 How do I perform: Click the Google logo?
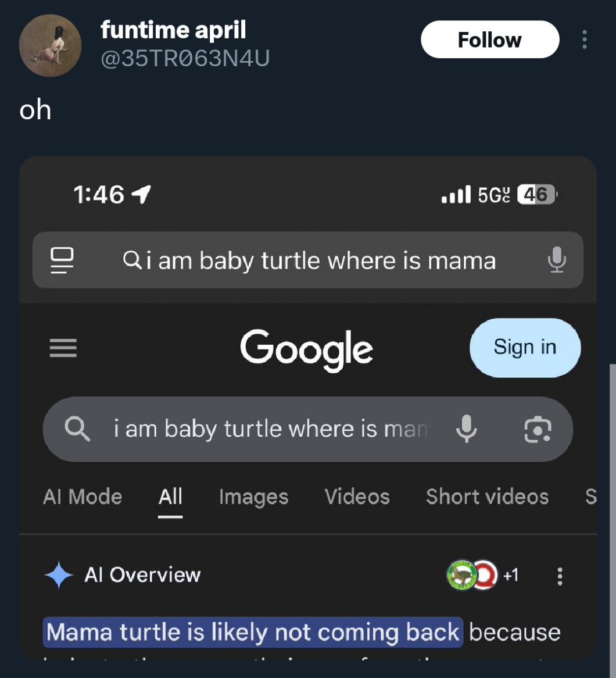[x=306, y=349]
